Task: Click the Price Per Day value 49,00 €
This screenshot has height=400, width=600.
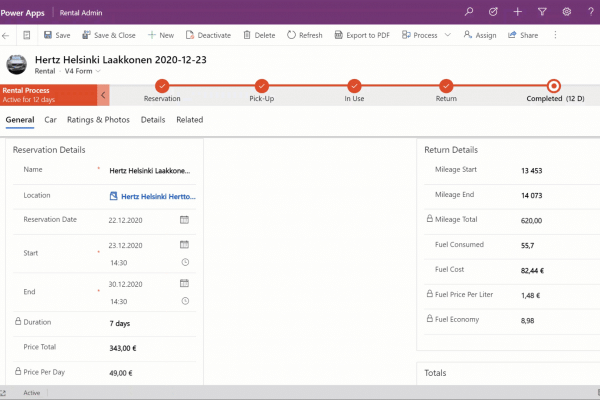Action: [121, 373]
